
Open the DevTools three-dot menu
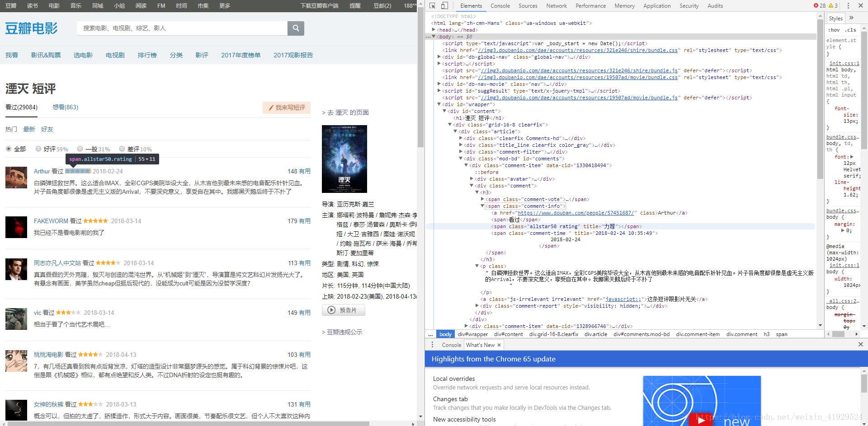[x=848, y=5]
